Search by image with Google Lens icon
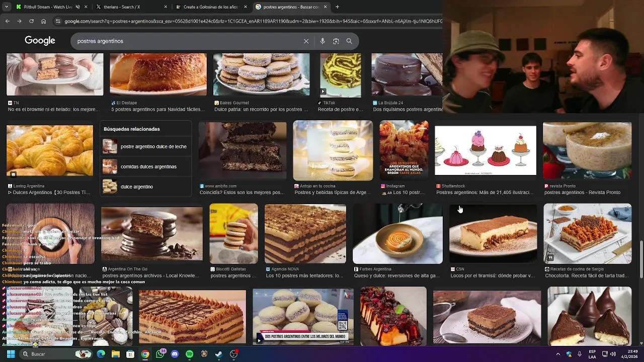Screen dimensions: 644x362 tap(336, 41)
